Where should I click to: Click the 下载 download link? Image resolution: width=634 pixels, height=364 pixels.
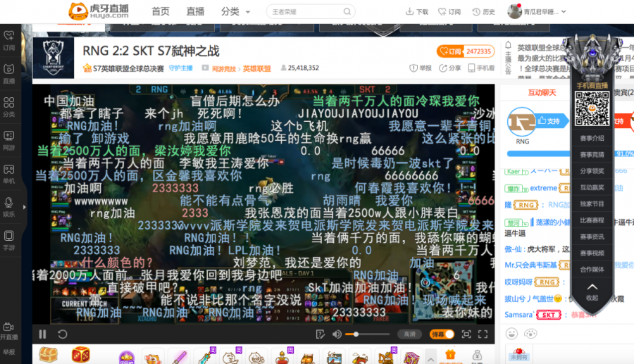(x=417, y=12)
